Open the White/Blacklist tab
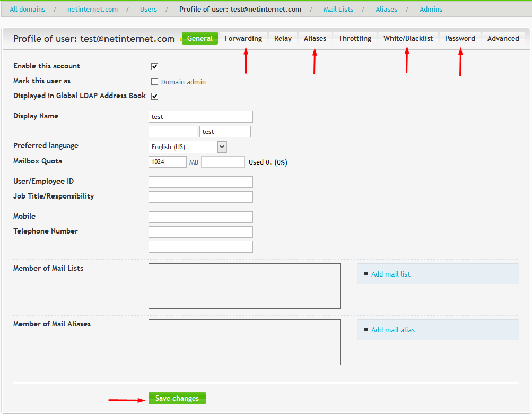 click(x=408, y=38)
